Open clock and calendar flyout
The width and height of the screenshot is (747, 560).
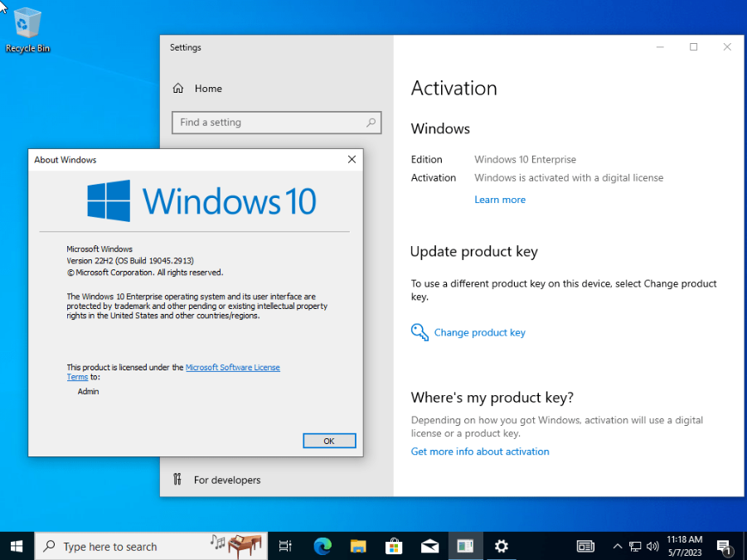click(685, 546)
